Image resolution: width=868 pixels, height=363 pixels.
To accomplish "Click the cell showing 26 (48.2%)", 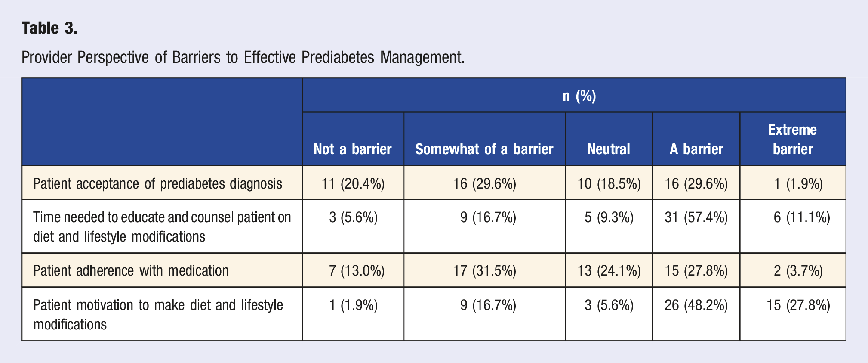I will click(696, 305).
